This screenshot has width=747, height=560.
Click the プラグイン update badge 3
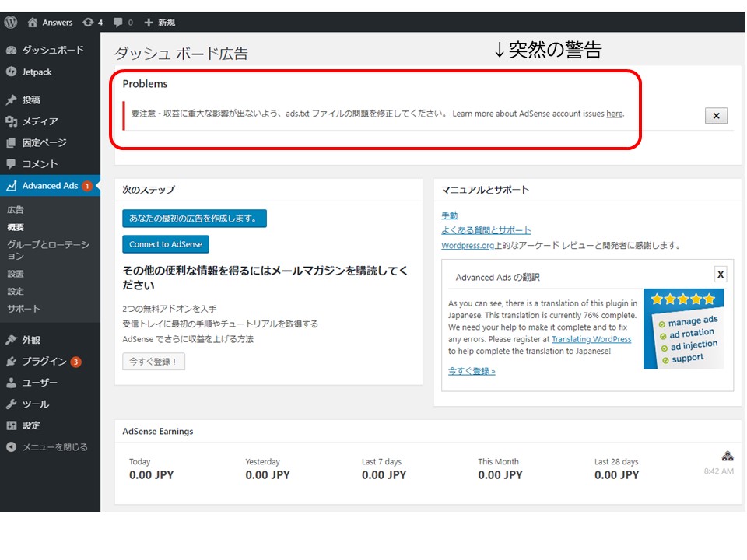[x=75, y=362]
